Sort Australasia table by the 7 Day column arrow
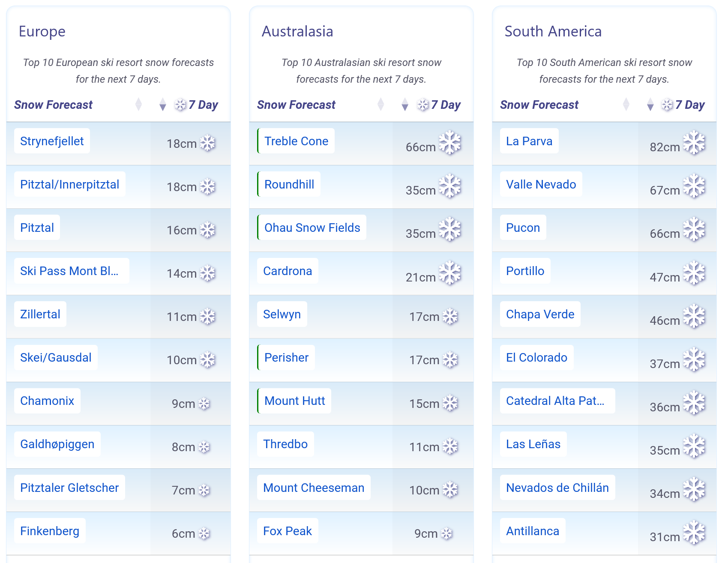Viewport: 728px width, 563px height. pyautogui.click(x=405, y=104)
